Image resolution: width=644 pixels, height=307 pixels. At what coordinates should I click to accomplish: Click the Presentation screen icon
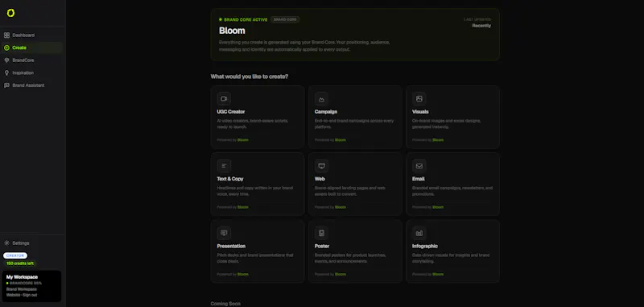pos(224,233)
